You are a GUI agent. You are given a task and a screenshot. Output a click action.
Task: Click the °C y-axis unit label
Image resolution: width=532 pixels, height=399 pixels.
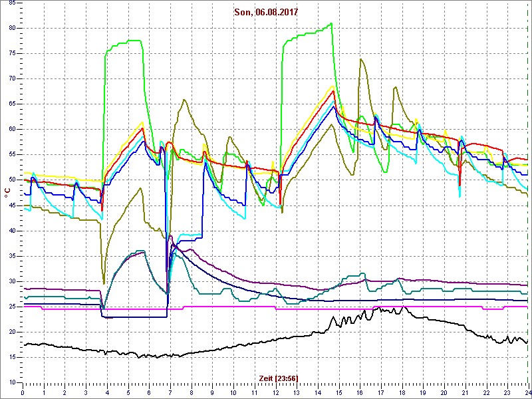[x=7, y=193]
